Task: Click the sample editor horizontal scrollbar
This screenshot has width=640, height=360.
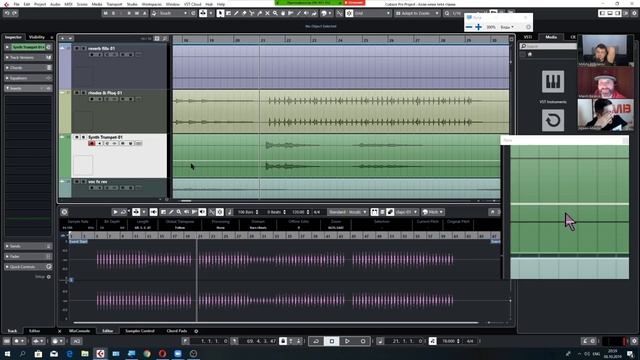Action: click(x=276, y=323)
